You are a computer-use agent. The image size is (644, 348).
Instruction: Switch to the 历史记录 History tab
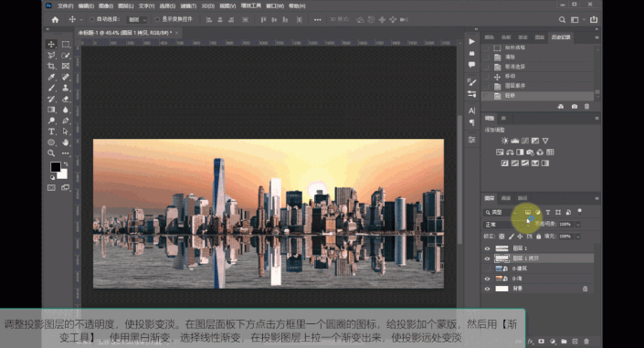561,37
